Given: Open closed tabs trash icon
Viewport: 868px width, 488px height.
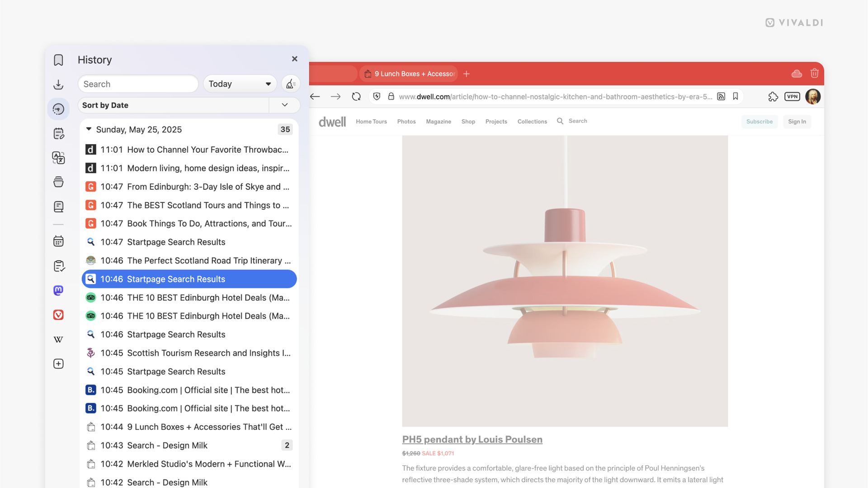Looking at the screenshot, I should [x=815, y=73].
